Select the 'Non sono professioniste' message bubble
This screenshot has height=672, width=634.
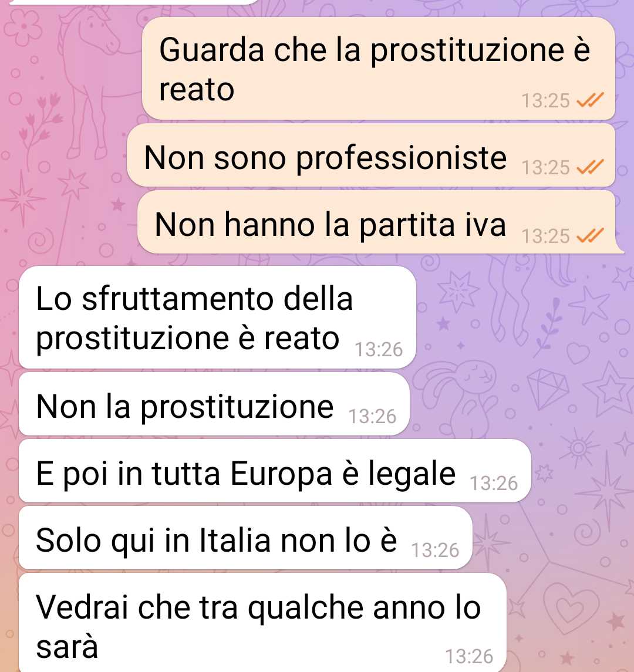point(371,156)
